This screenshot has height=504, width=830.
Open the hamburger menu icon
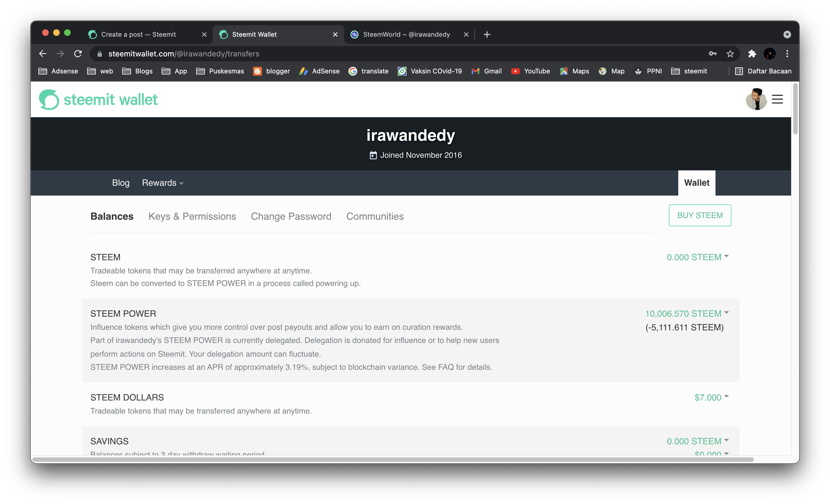point(777,99)
